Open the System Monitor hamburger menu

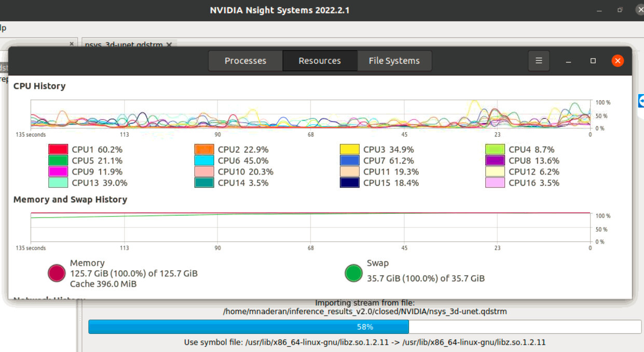539,61
